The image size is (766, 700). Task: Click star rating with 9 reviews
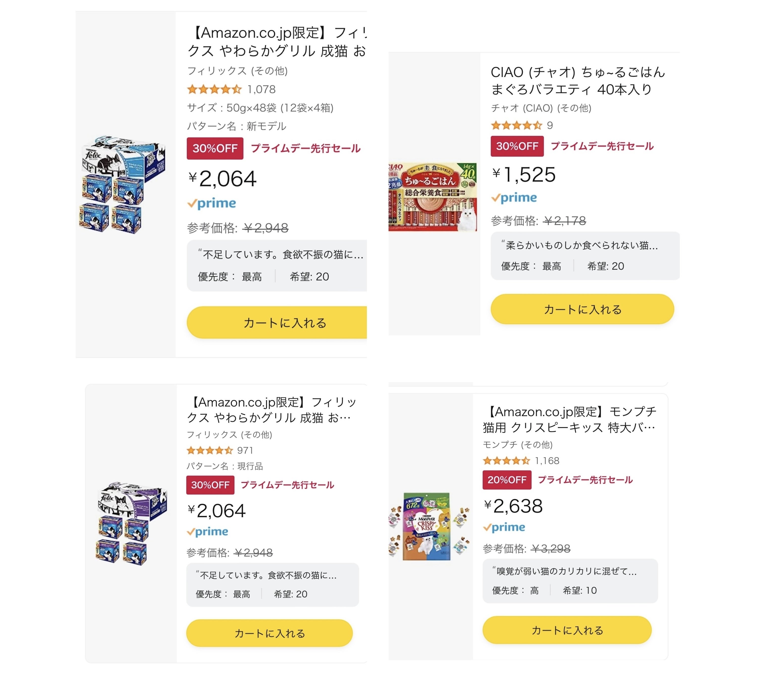pos(516,125)
